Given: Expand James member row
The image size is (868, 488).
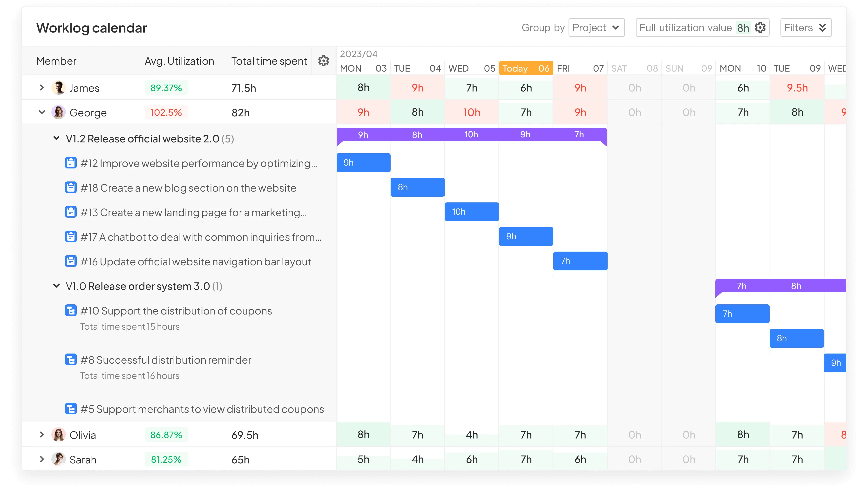Looking at the screenshot, I should [42, 88].
